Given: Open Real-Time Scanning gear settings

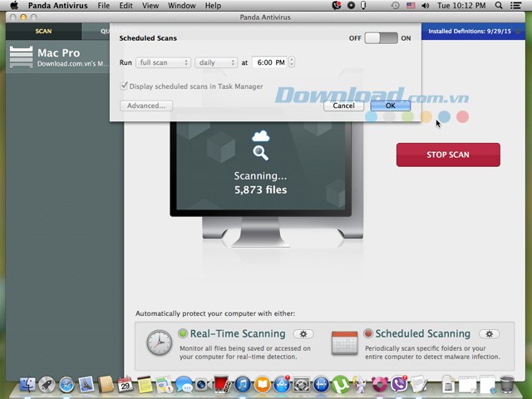Looking at the screenshot, I should (x=303, y=333).
